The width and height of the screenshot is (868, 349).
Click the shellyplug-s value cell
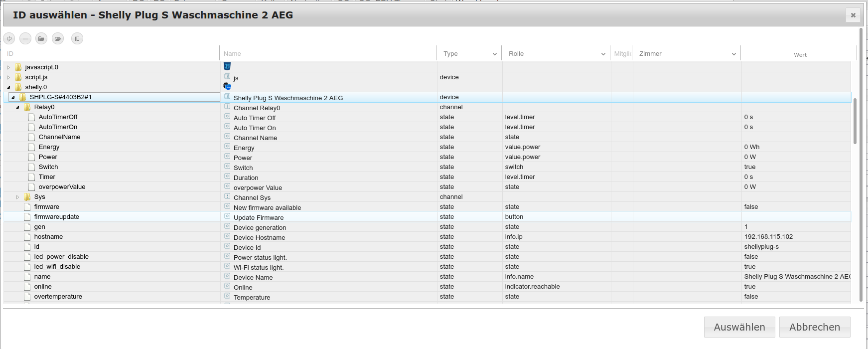(x=796, y=247)
